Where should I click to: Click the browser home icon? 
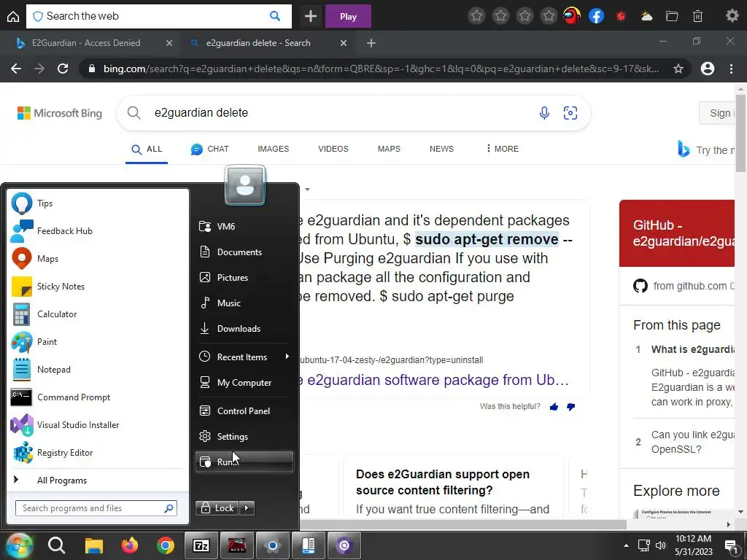[13, 17]
